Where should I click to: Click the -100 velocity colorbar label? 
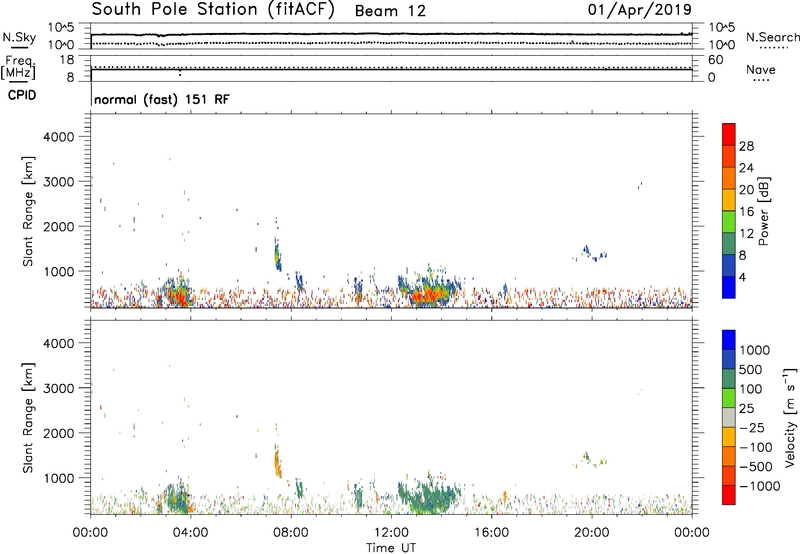(756, 447)
